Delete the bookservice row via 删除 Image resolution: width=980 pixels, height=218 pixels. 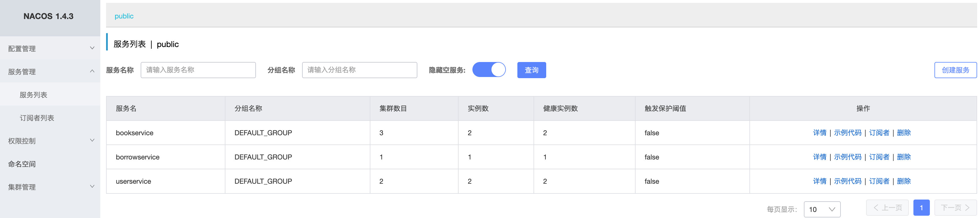click(904, 133)
